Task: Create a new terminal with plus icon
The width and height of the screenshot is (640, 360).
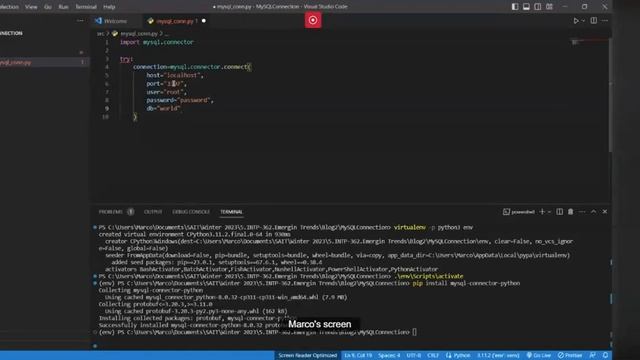Action: 542,212
